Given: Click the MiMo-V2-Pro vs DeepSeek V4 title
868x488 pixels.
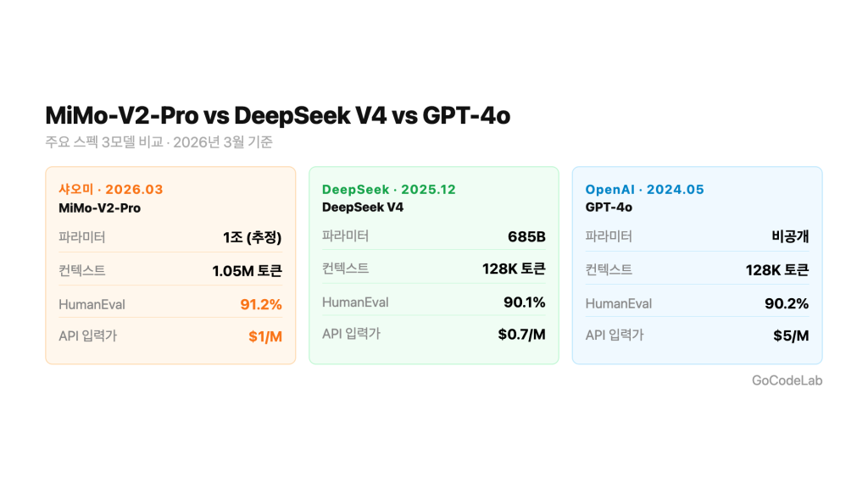Looking at the screenshot, I should pos(277,115).
